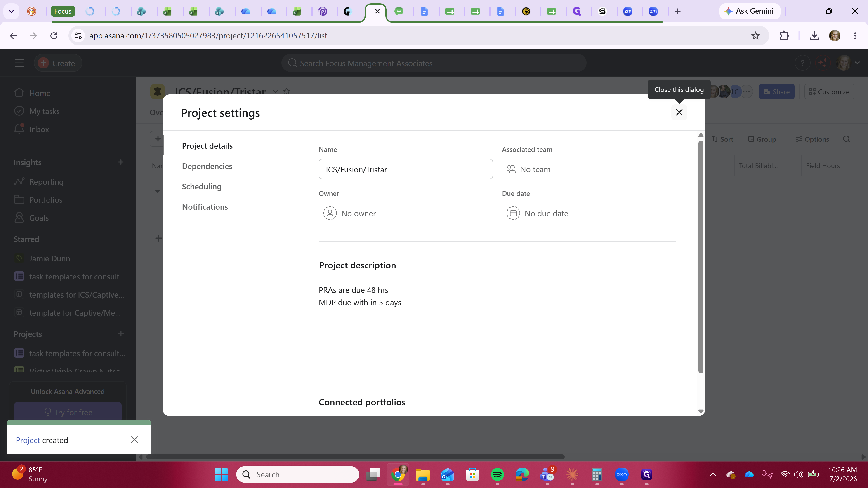868x488 pixels.
Task: Collapse the task section triangle
Action: (157, 191)
